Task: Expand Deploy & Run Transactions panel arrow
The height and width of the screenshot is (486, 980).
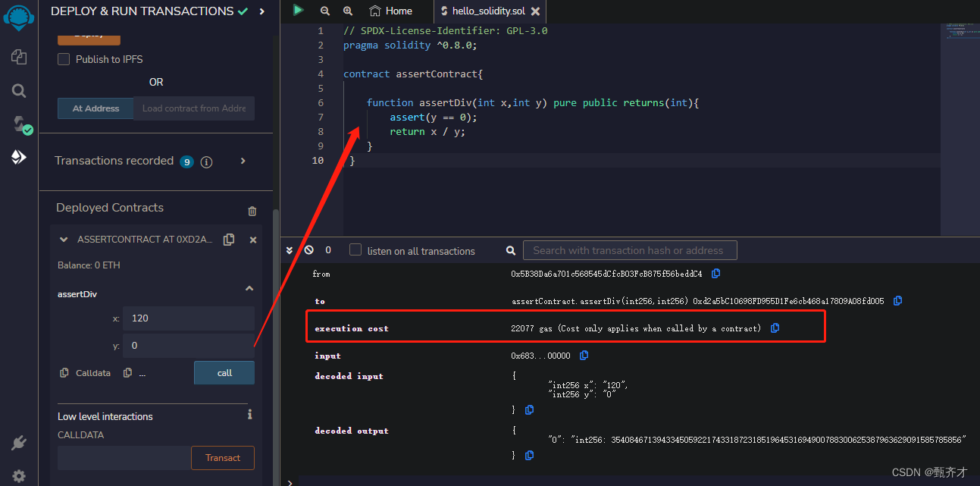Action: [x=261, y=11]
